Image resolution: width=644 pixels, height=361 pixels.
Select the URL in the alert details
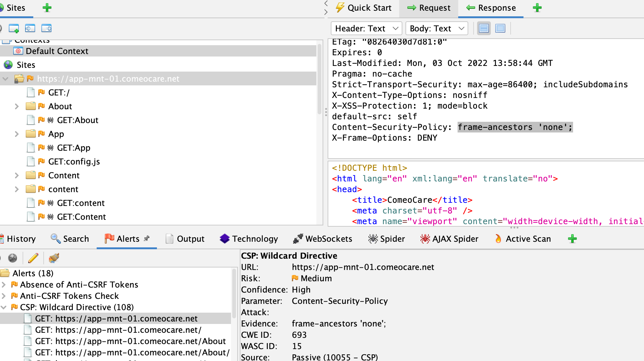pos(363,267)
